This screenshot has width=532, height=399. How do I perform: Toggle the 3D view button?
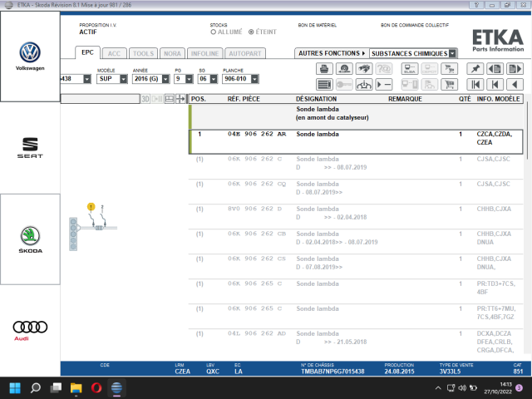[145, 99]
